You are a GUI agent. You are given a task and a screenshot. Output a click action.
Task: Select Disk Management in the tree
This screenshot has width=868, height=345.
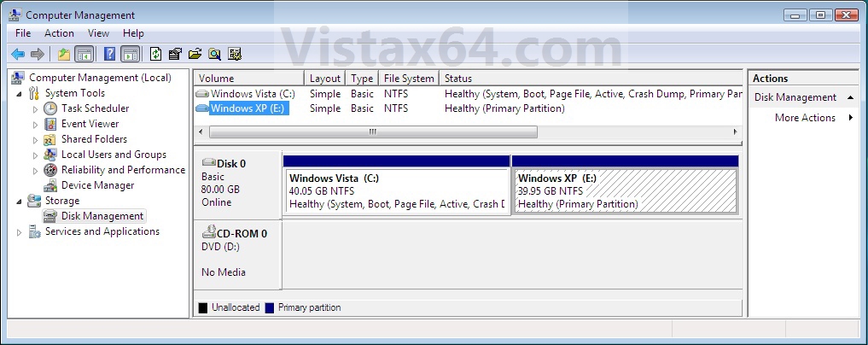(102, 216)
